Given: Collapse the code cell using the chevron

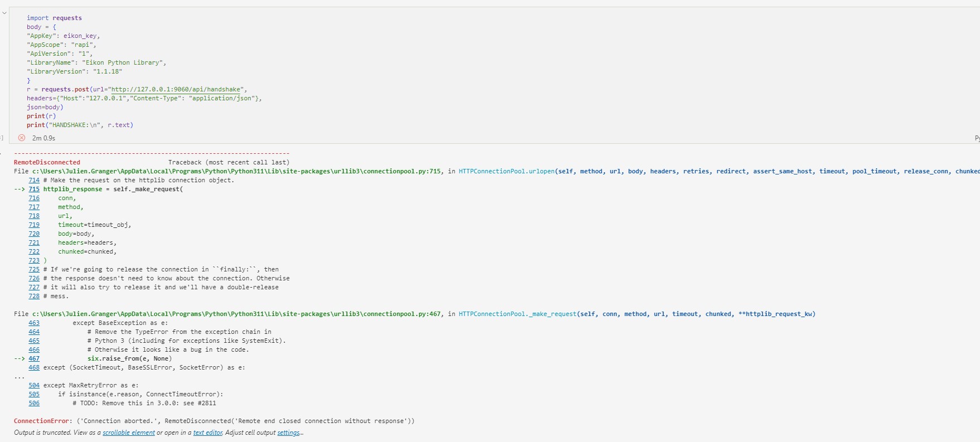Looking at the screenshot, I should pos(4,12).
